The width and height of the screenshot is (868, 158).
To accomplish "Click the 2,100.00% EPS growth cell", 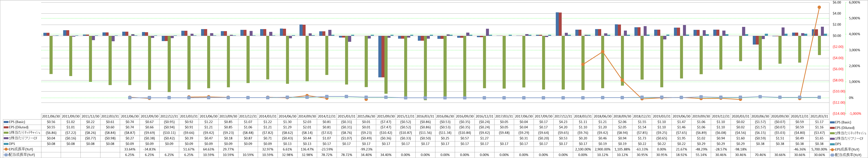I will point(583,149).
